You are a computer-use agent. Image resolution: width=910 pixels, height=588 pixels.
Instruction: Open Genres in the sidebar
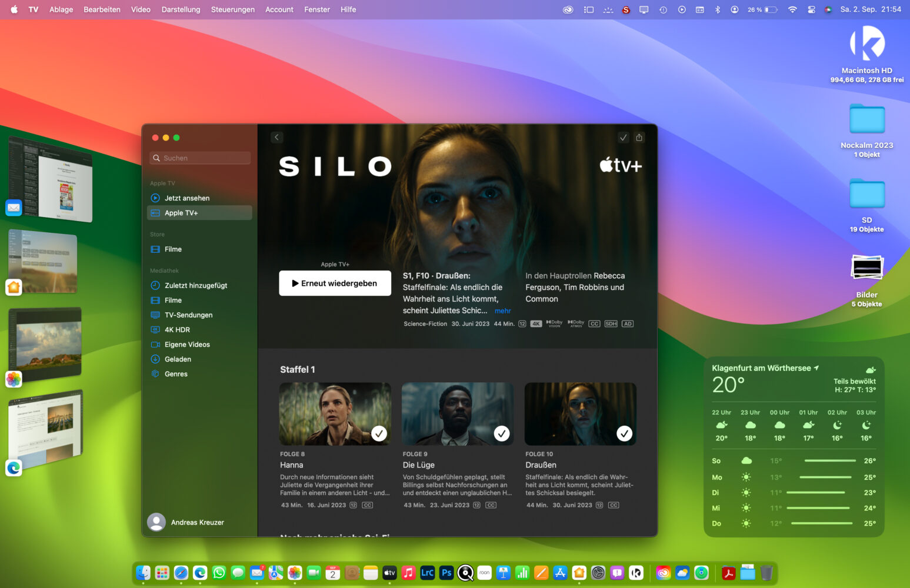click(x=199, y=374)
